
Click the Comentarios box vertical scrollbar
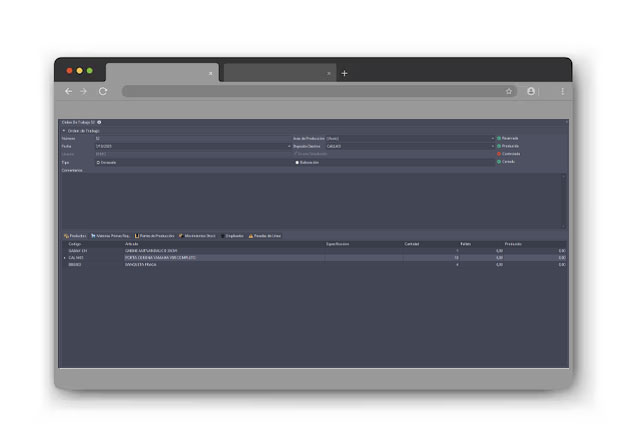coord(563,200)
